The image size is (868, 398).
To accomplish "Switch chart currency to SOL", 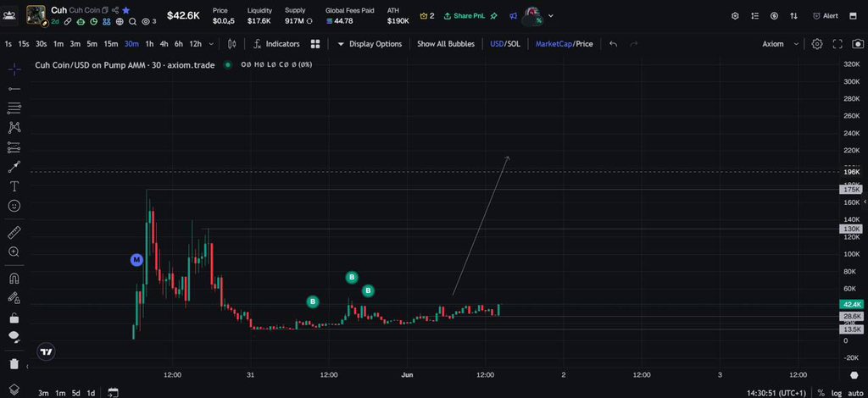I will [514, 44].
